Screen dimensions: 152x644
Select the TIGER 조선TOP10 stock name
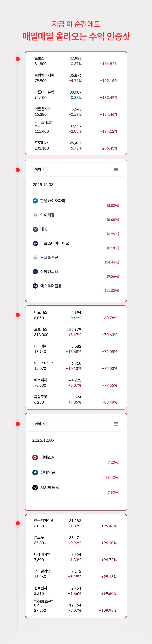tap(44, 603)
